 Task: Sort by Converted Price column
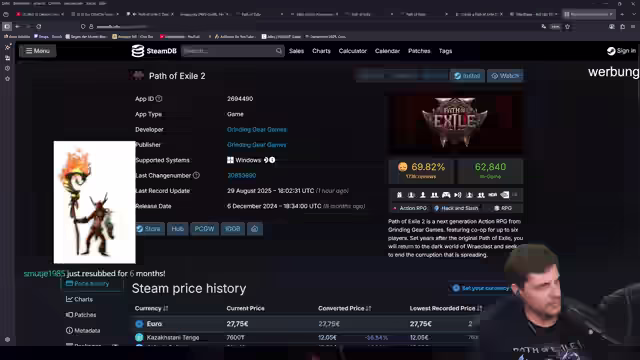(x=344, y=309)
